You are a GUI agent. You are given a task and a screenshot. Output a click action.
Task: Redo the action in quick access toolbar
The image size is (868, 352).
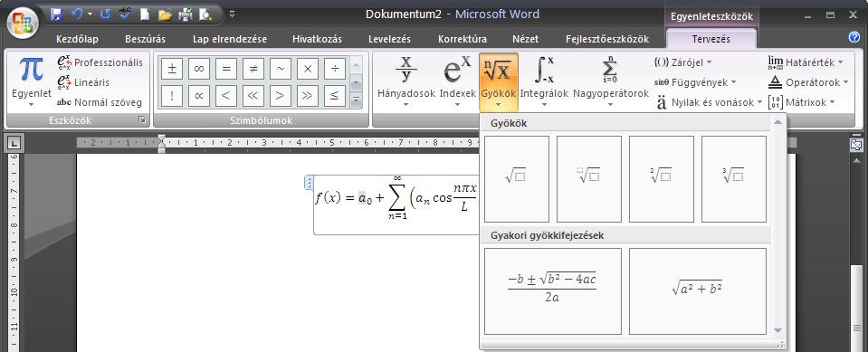point(105,14)
